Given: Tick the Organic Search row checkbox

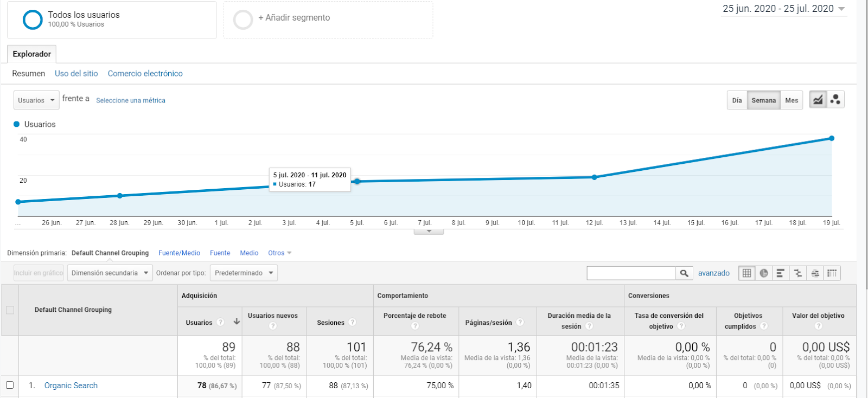Looking at the screenshot, I should (10, 385).
